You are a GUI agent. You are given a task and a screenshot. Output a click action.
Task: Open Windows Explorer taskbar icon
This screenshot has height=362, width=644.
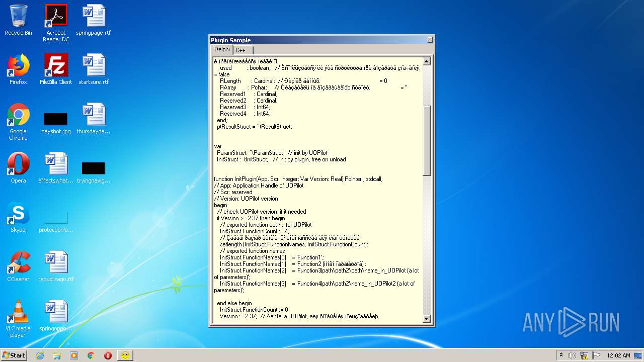coord(57,355)
